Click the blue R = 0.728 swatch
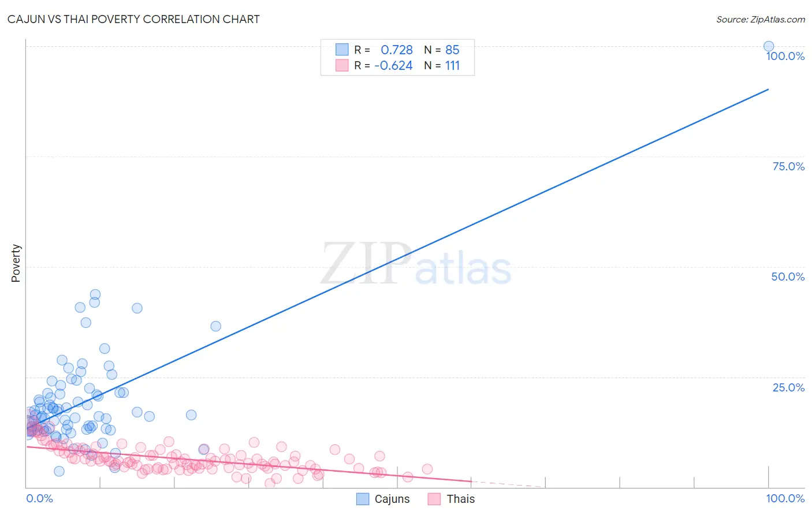This screenshot has width=812, height=515. tap(342, 50)
